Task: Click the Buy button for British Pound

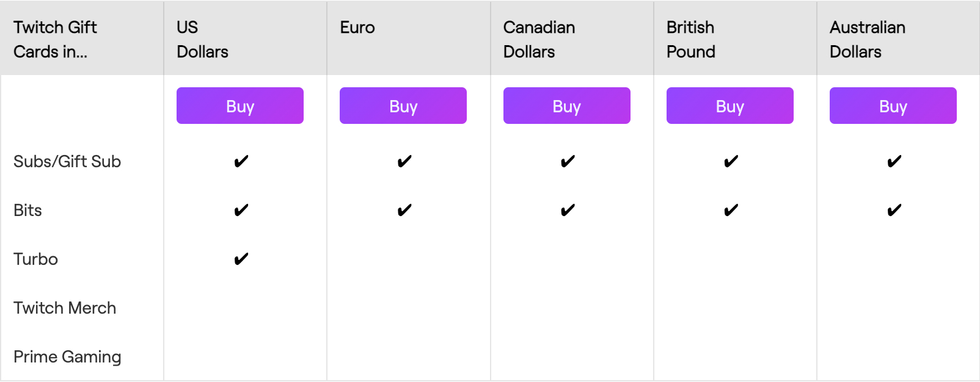Action: (x=730, y=106)
